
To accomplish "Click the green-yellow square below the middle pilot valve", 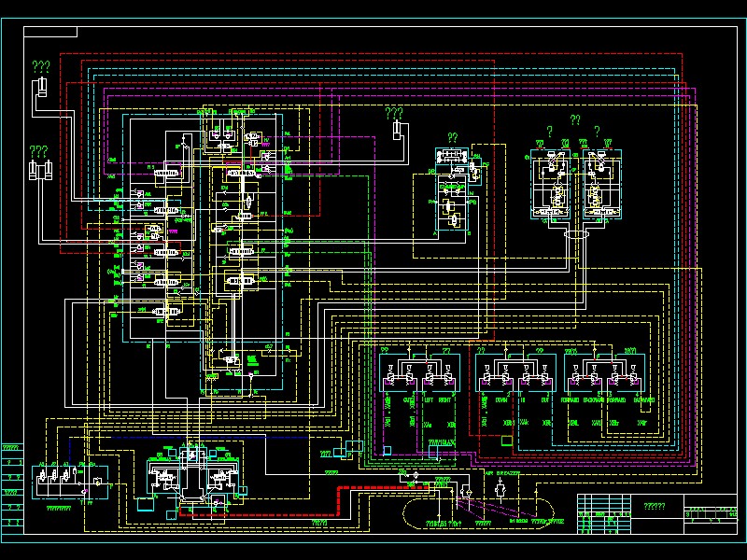I will [x=507, y=441].
